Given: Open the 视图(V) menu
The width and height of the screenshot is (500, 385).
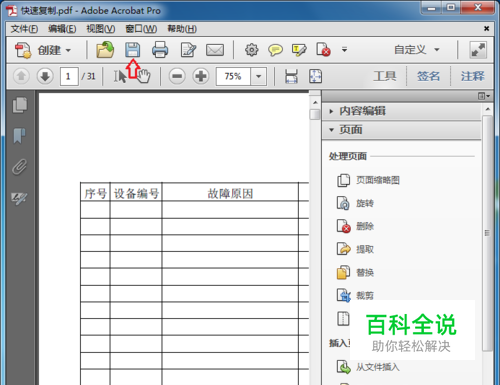Looking at the screenshot, I should [x=101, y=29].
